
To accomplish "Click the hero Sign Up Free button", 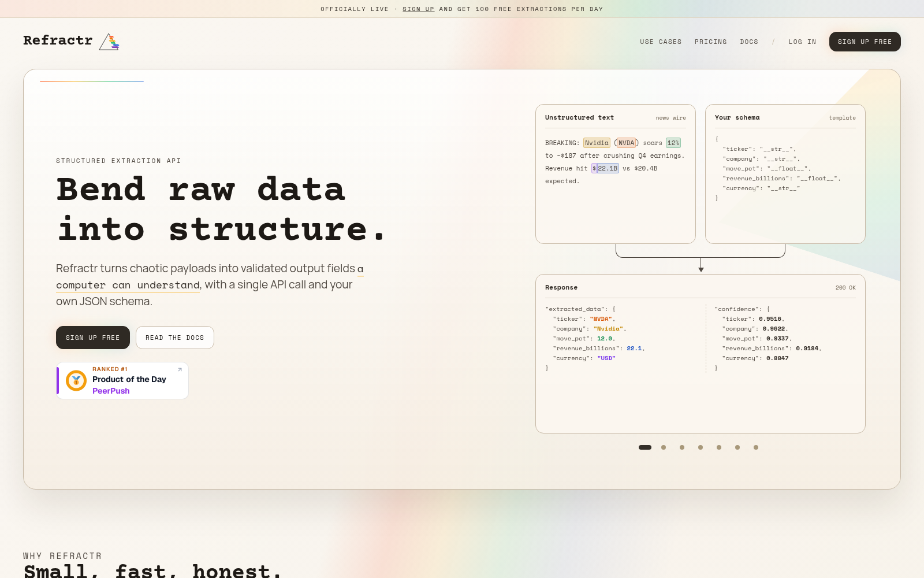I will (93, 338).
